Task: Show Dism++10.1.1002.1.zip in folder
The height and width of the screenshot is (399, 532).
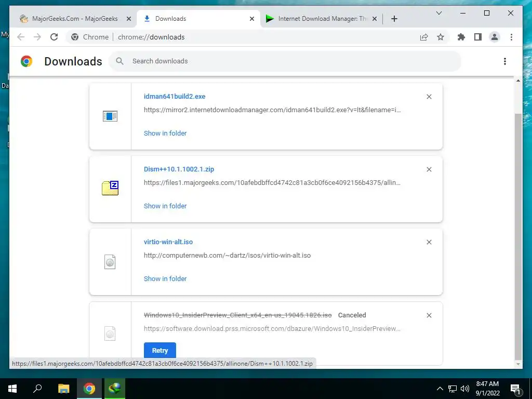Action: 165,206
